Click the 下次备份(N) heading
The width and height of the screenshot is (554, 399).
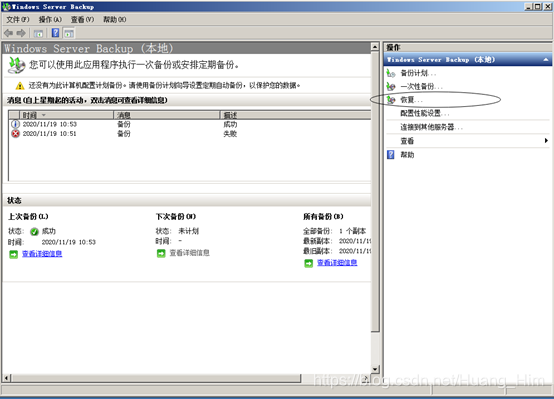[176, 216]
